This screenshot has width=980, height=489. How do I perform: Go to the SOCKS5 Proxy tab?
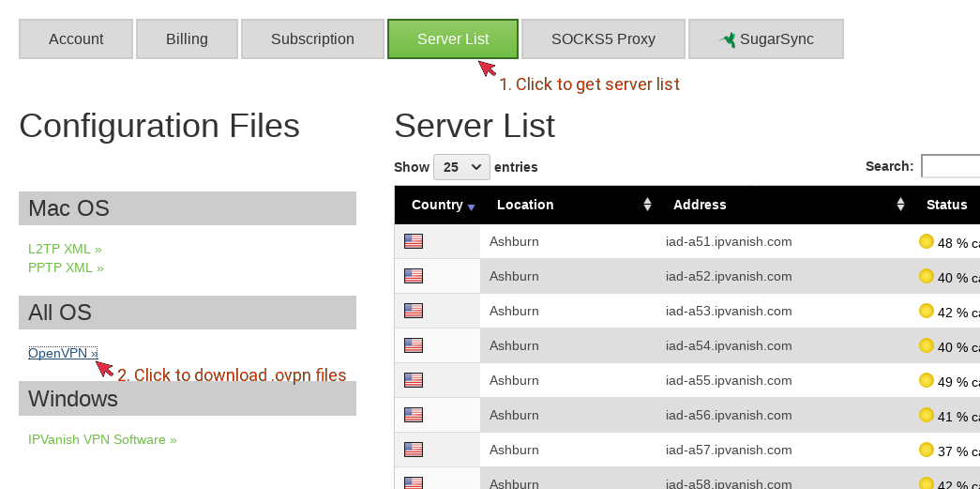pyautogui.click(x=603, y=39)
